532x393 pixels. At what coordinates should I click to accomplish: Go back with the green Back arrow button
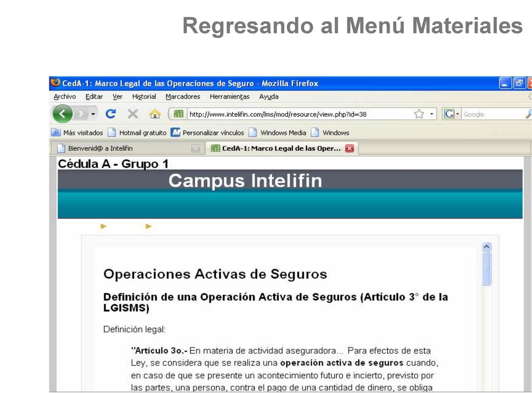coord(62,114)
